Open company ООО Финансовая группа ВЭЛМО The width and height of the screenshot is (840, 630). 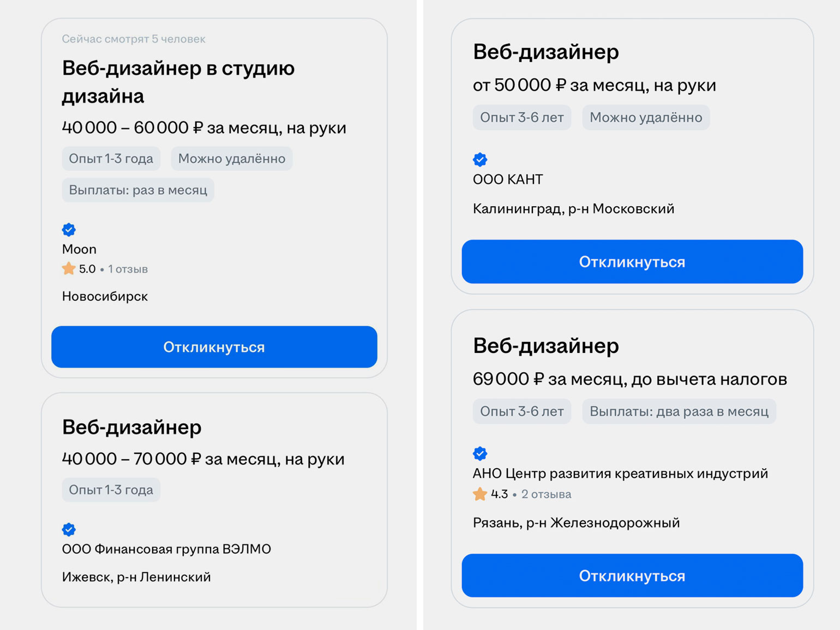pos(166,549)
